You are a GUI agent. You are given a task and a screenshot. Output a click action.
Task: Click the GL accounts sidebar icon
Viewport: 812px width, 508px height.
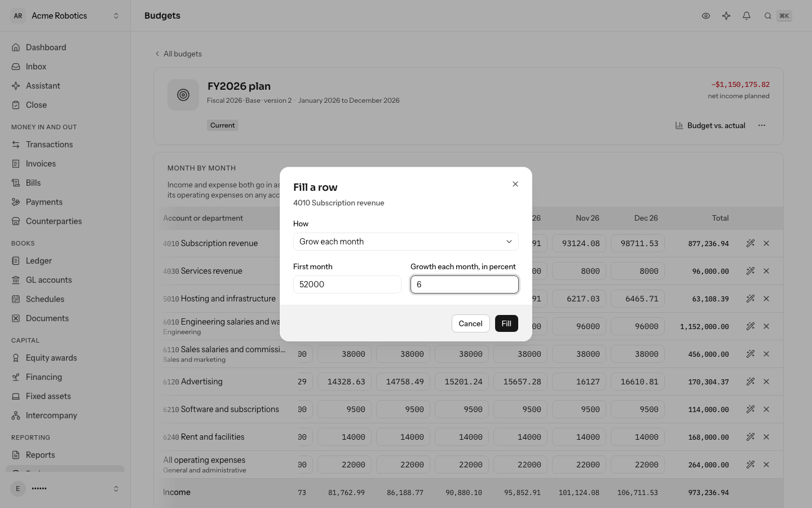coord(16,280)
